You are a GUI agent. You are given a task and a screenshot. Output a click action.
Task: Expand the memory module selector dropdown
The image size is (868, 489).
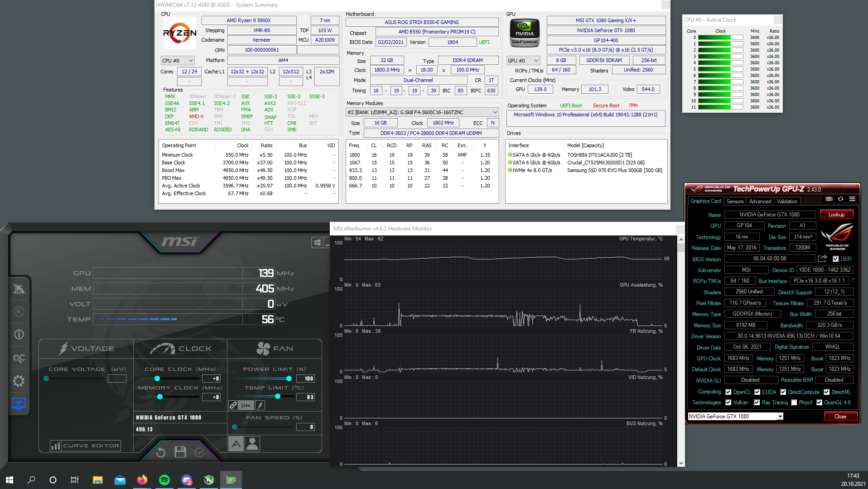pos(422,112)
